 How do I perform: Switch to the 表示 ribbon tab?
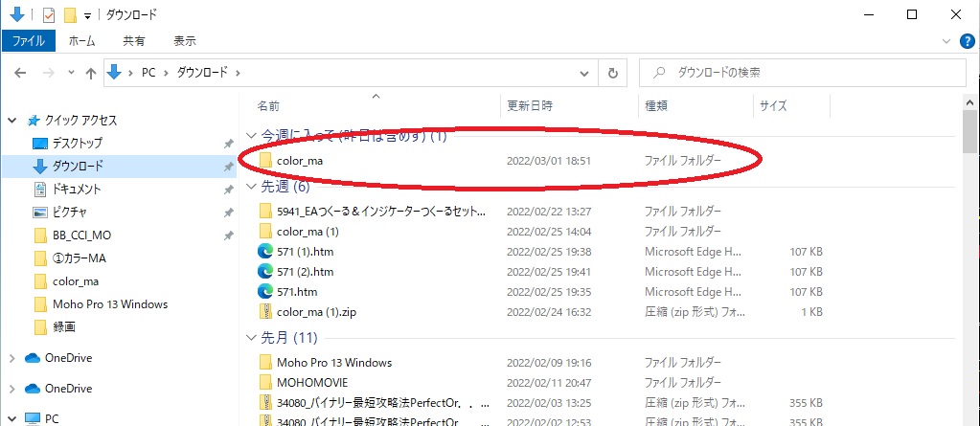(x=184, y=41)
